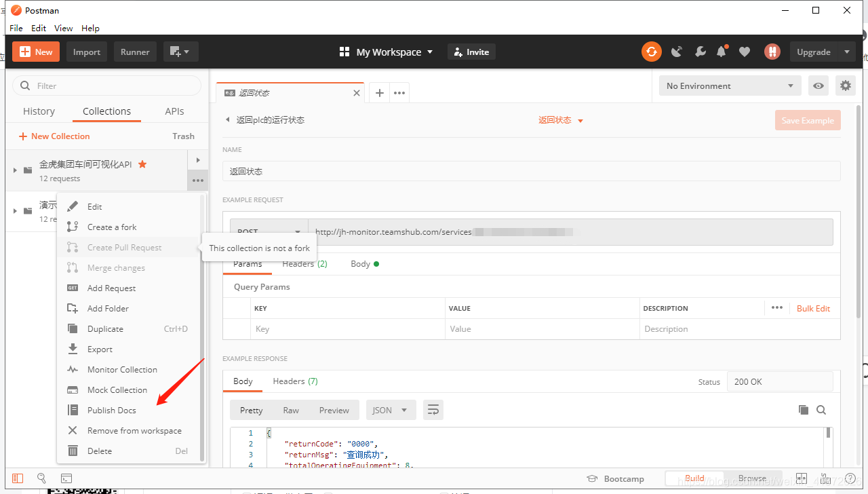Open the No Environment dropdown
This screenshot has height=494, width=868.
click(729, 85)
